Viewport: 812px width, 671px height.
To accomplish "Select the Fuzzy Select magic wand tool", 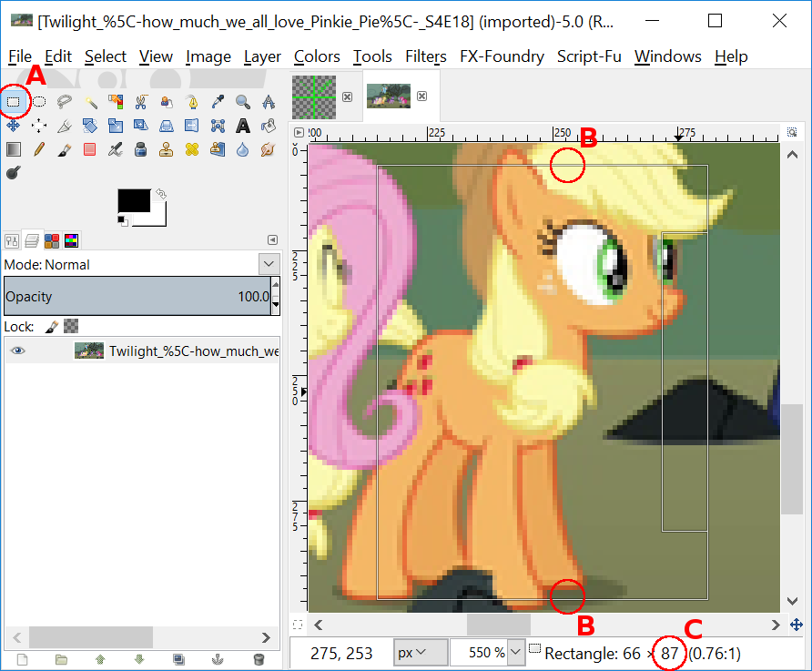I will pos(90,101).
